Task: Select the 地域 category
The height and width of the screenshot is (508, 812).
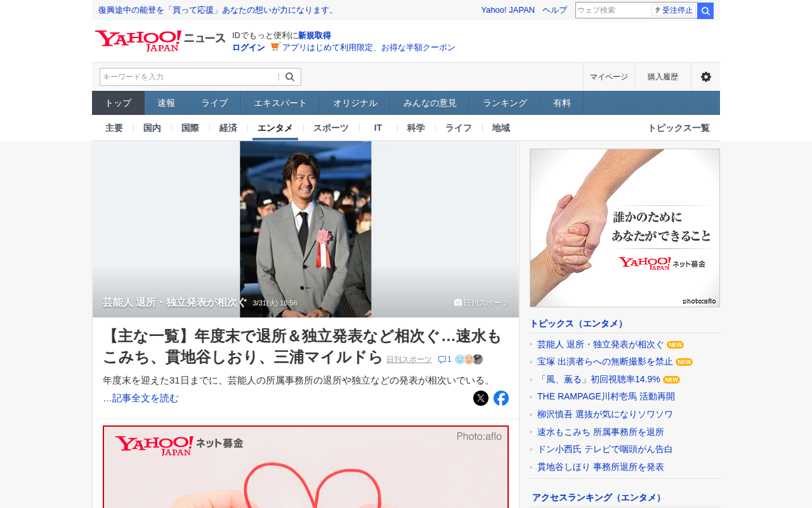Action: [x=501, y=128]
